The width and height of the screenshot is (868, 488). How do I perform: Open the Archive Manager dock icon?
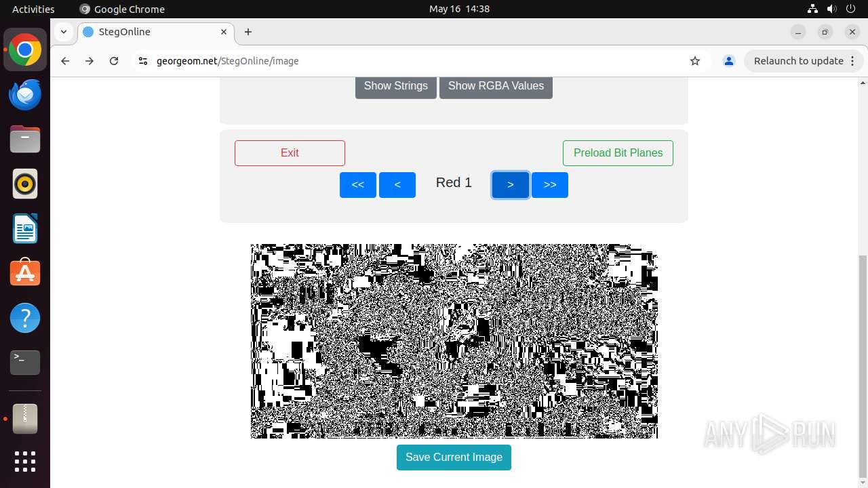pyautogui.click(x=25, y=419)
